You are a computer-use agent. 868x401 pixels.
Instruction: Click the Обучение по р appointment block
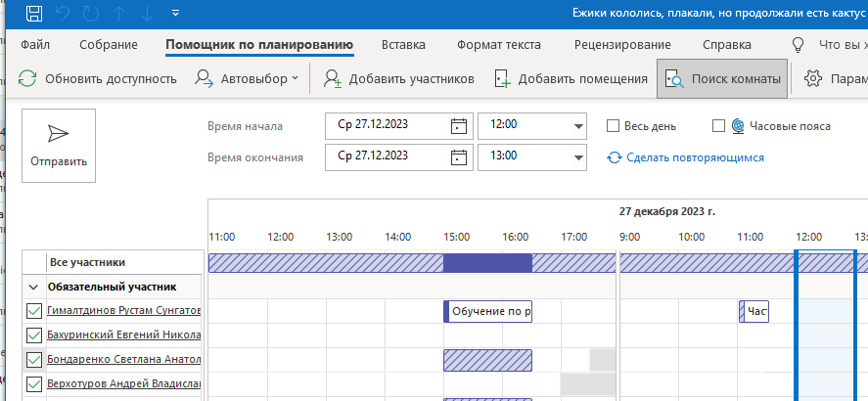[487, 311]
